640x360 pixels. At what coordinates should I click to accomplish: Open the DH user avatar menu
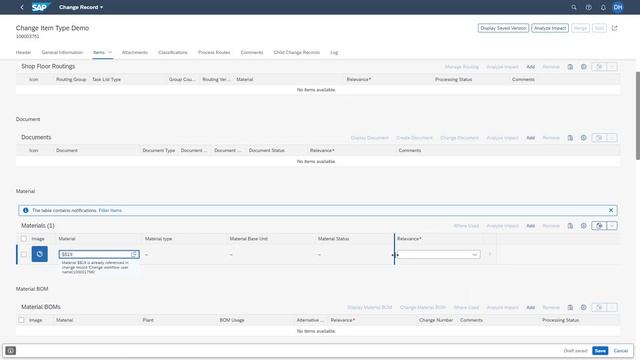click(618, 7)
